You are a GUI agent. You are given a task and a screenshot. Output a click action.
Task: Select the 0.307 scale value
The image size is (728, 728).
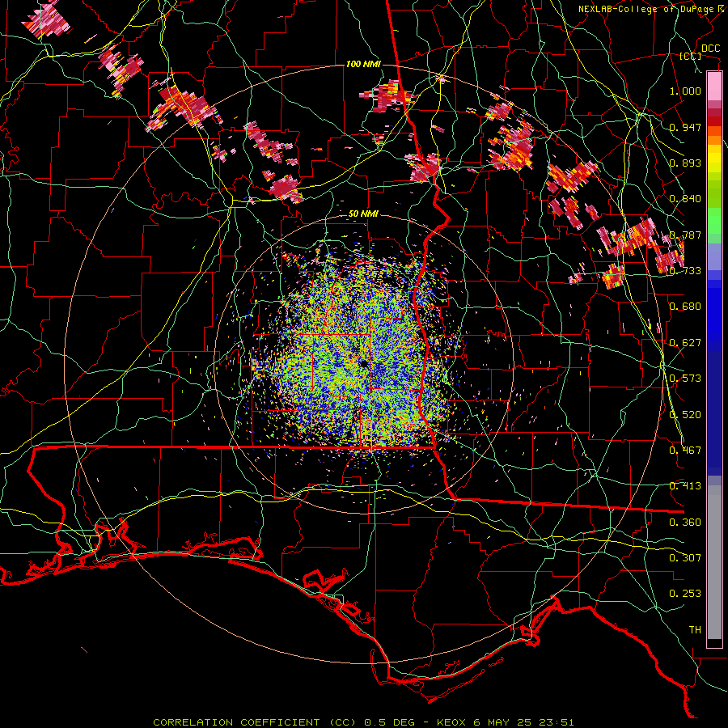[x=685, y=558]
